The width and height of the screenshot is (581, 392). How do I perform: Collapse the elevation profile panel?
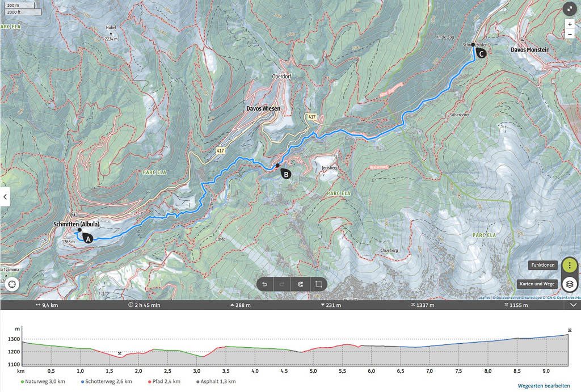[x=572, y=305]
